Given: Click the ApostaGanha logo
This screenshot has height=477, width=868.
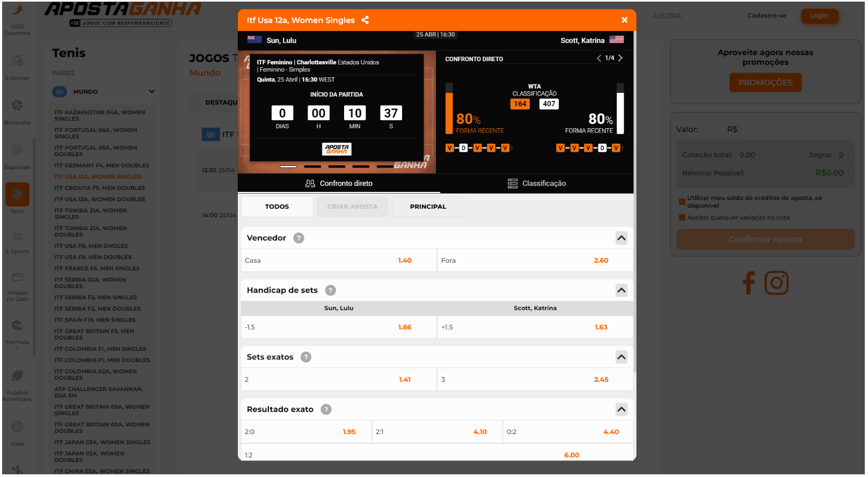Looking at the screenshot, I should pyautogui.click(x=122, y=13).
